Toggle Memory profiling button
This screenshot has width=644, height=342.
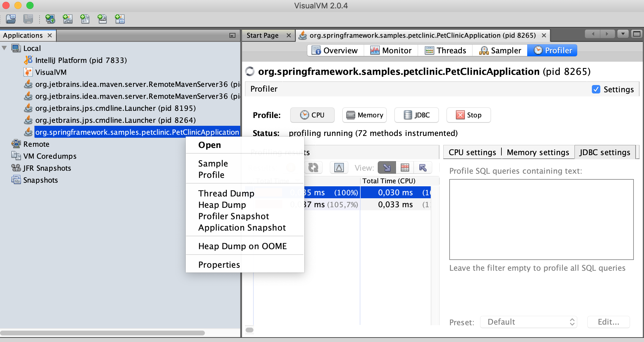(364, 115)
